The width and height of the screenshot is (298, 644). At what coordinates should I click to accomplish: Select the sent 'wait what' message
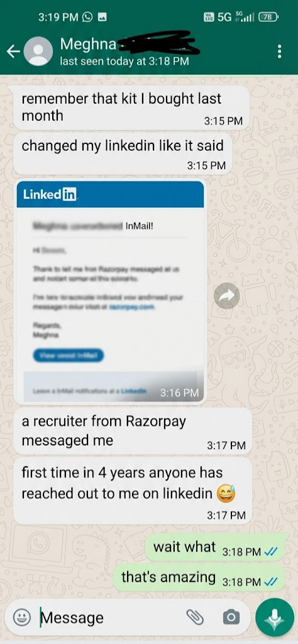click(214, 548)
